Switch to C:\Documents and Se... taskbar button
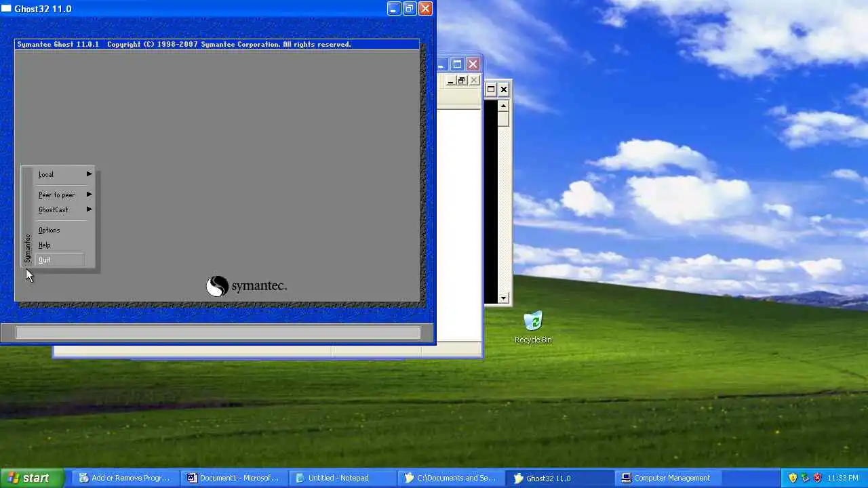 451,478
